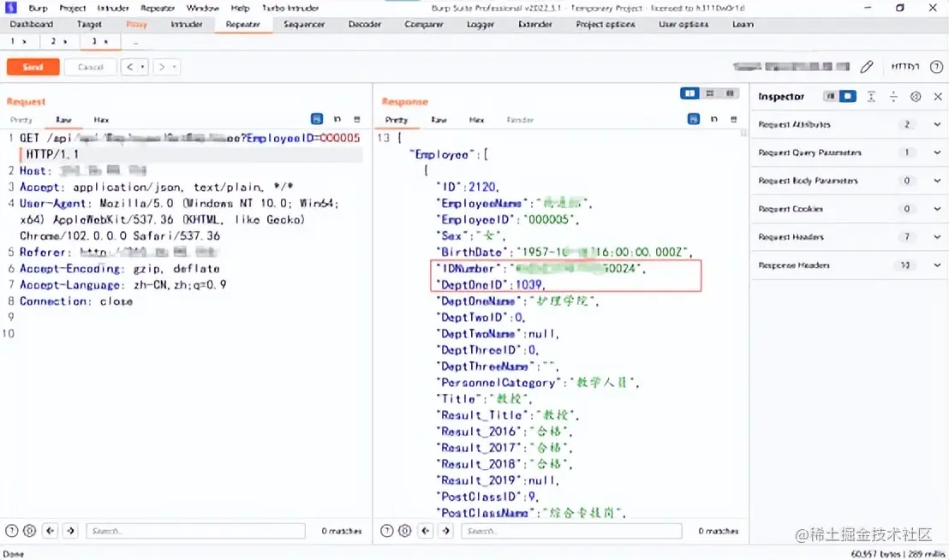Switch to the Logger tab
The height and width of the screenshot is (560, 949).
(480, 24)
